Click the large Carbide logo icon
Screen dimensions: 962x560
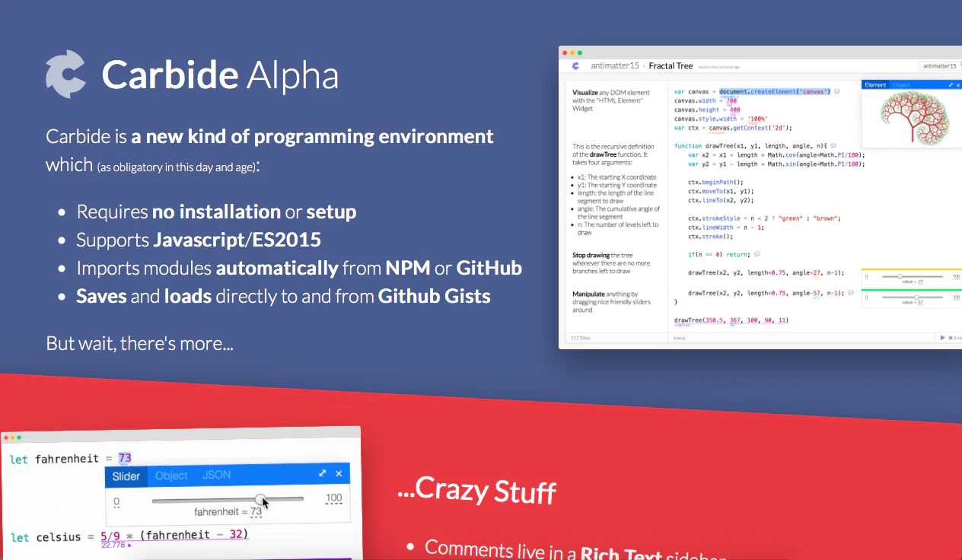point(66,75)
